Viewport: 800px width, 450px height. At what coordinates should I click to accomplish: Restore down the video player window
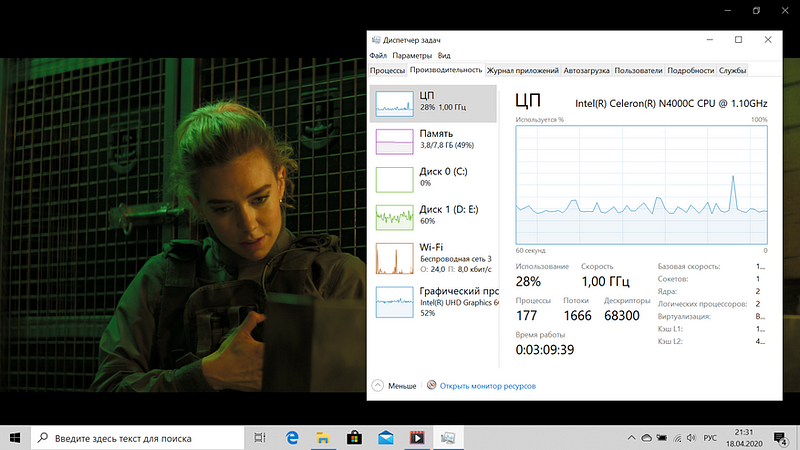(x=757, y=10)
